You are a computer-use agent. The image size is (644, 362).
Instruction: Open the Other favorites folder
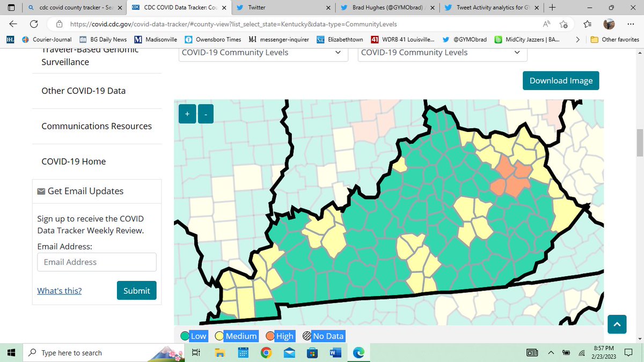click(x=614, y=40)
